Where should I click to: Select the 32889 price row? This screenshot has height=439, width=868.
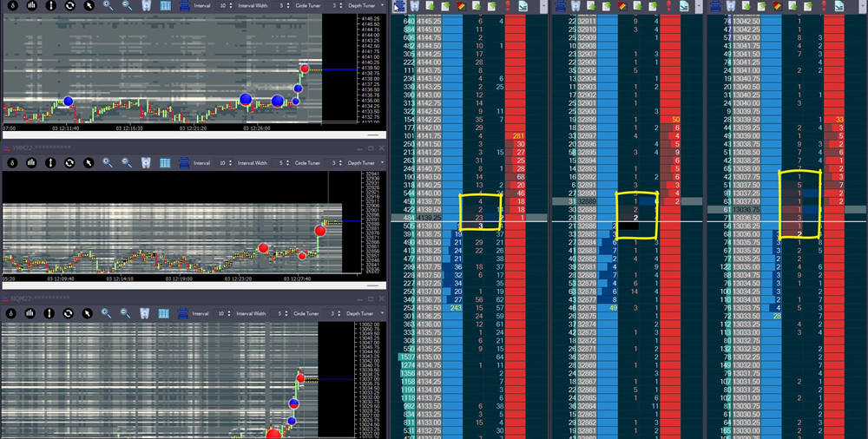(x=628, y=201)
